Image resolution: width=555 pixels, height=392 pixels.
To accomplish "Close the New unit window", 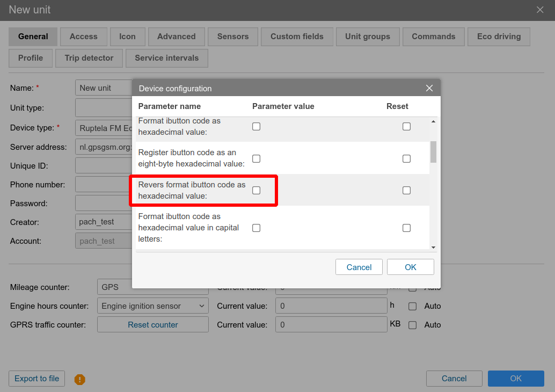I will pos(540,10).
